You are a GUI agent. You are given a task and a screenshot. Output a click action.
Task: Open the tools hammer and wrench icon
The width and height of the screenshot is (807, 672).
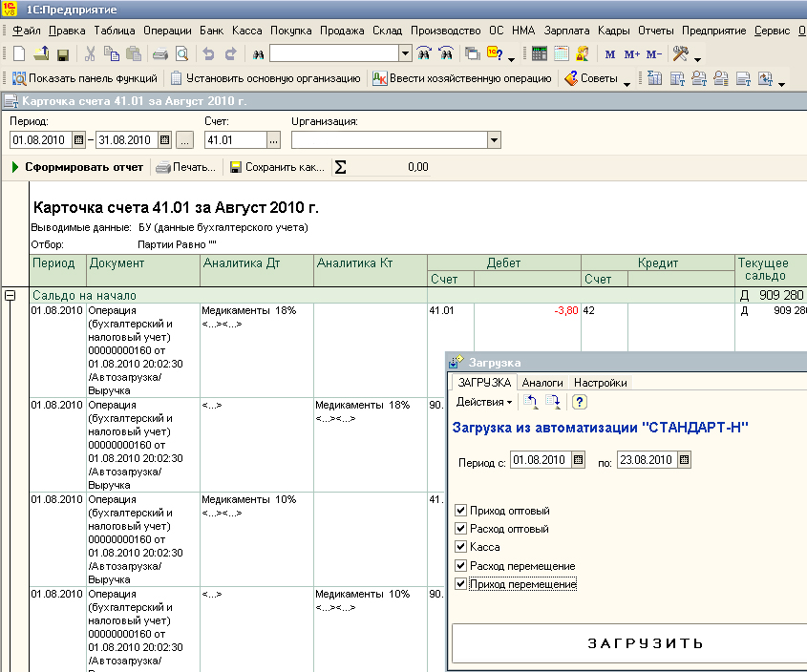pos(680,53)
